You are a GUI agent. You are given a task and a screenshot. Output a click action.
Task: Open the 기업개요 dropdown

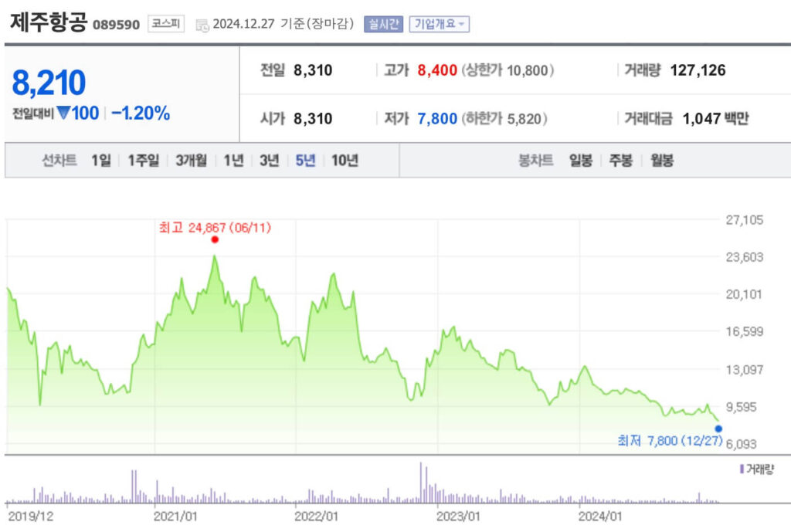point(439,24)
